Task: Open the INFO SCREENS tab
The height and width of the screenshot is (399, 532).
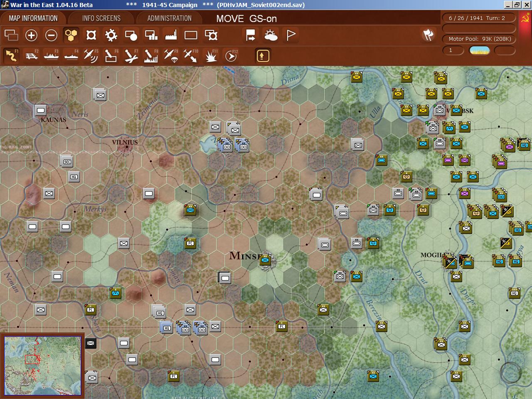Action: coord(101,18)
